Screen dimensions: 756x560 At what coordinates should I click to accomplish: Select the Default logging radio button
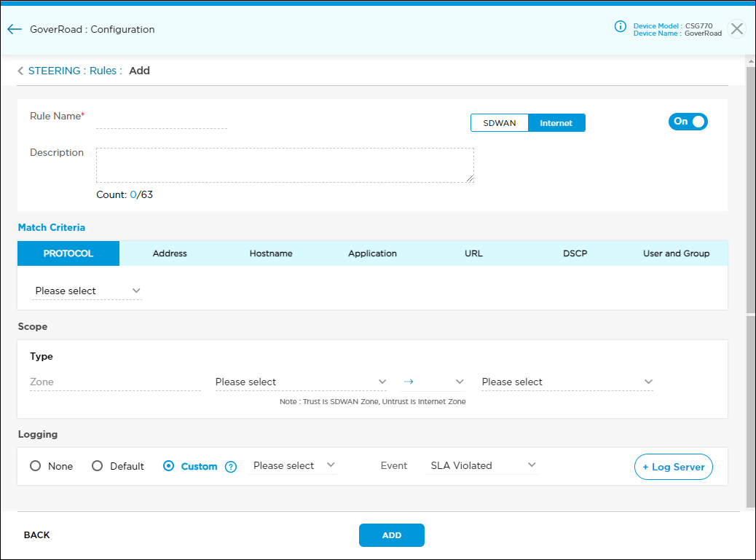[x=97, y=466]
